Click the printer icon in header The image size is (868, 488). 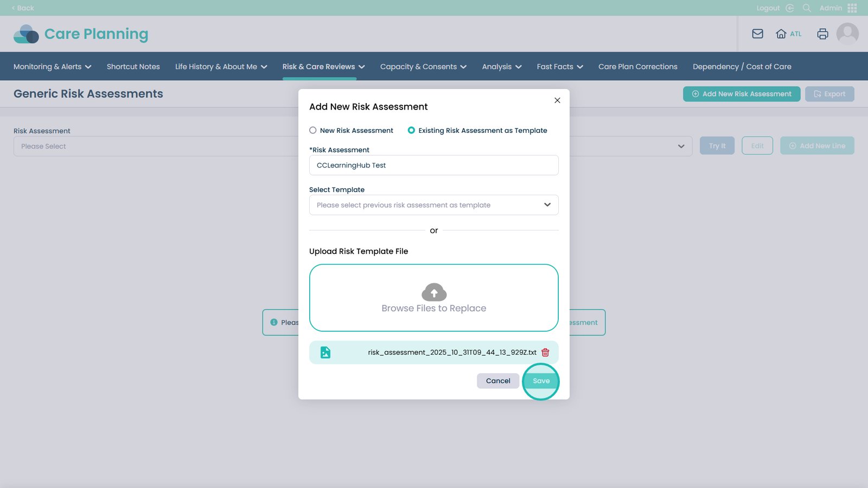coord(822,34)
